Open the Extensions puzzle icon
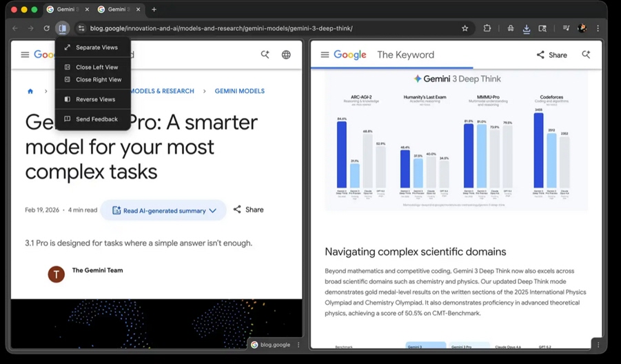Image resolution: width=621 pixels, height=364 pixels. coord(487,28)
